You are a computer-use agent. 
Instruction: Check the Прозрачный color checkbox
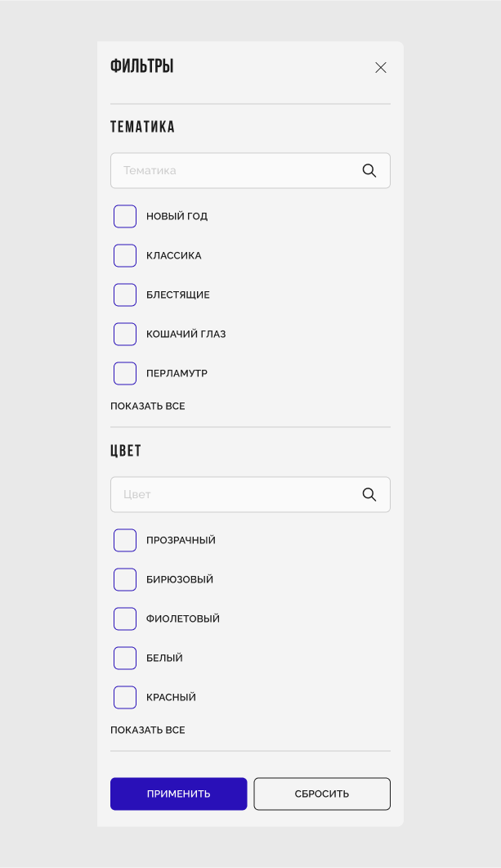[125, 541]
